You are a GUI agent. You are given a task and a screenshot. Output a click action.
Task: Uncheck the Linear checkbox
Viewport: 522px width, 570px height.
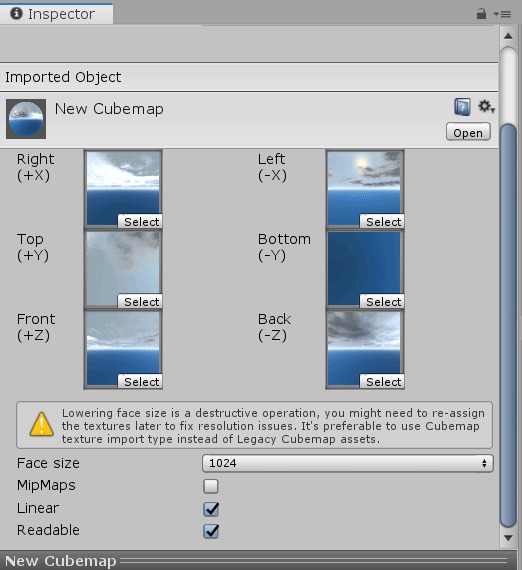coord(211,509)
